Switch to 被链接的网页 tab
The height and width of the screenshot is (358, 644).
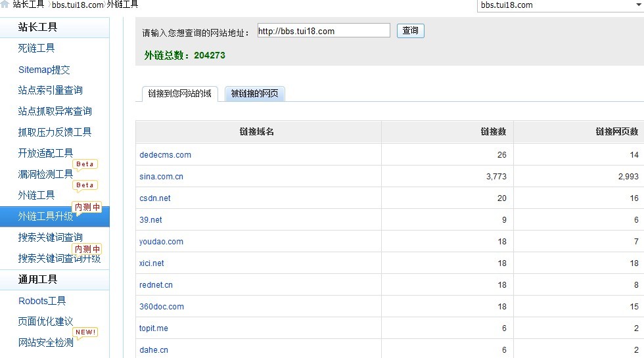254,94
